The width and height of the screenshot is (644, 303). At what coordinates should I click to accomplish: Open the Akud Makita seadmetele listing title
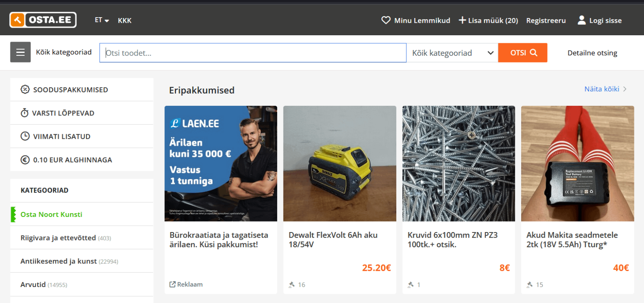[572, 240]
